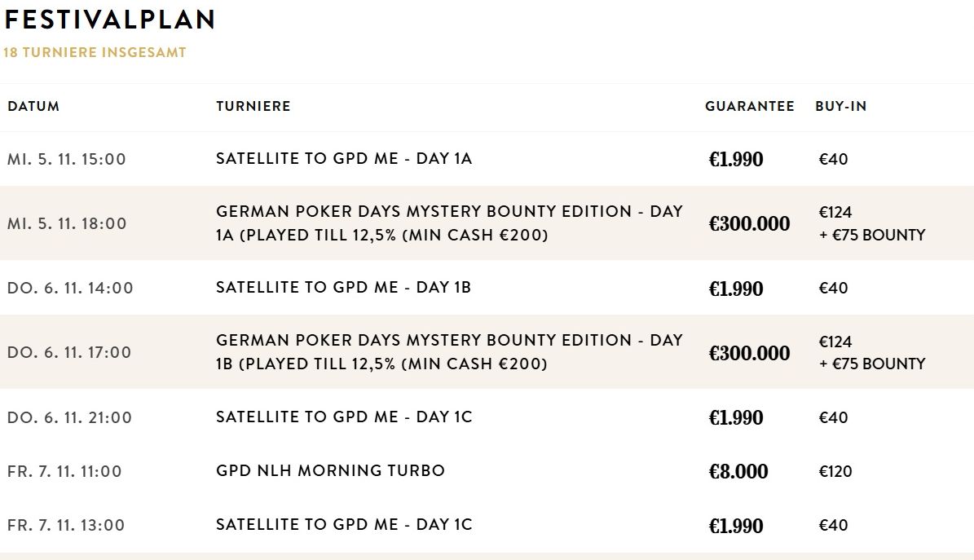Viewport: 974px width, 560px height.
Task: Open Friday 13:00 Satellite Day 1C tournament
Action: click(343, 525)
